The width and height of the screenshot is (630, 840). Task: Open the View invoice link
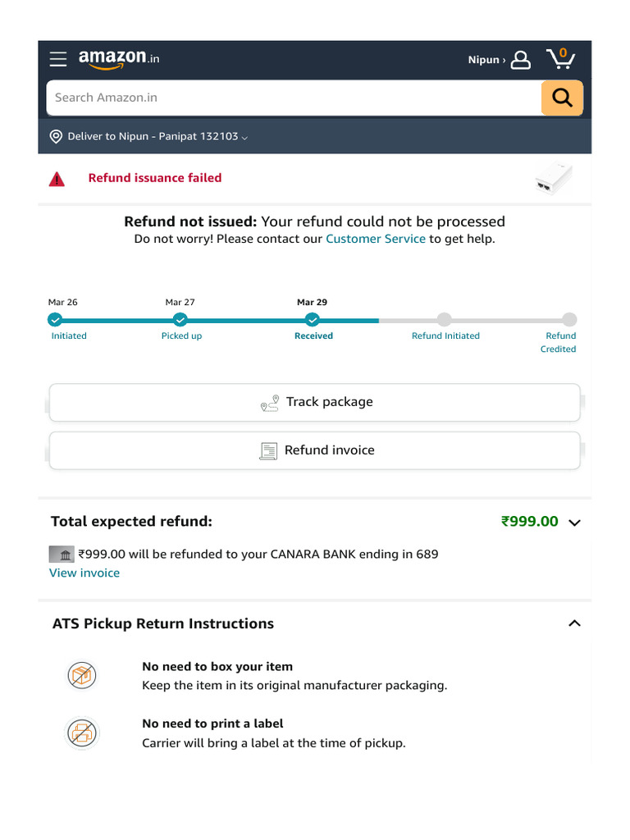coord(84,573)
